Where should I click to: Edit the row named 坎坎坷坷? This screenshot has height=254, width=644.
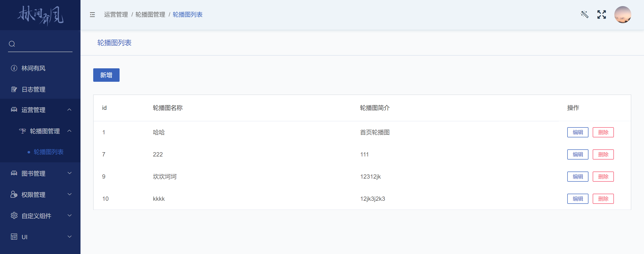(x=577, y=176)
